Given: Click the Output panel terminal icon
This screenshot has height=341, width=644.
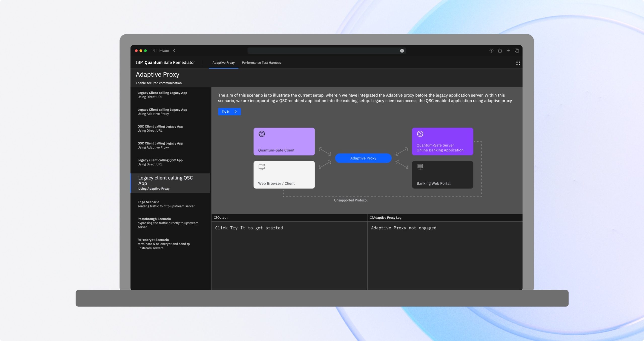Looking at the screenshot, I should 215,217.
